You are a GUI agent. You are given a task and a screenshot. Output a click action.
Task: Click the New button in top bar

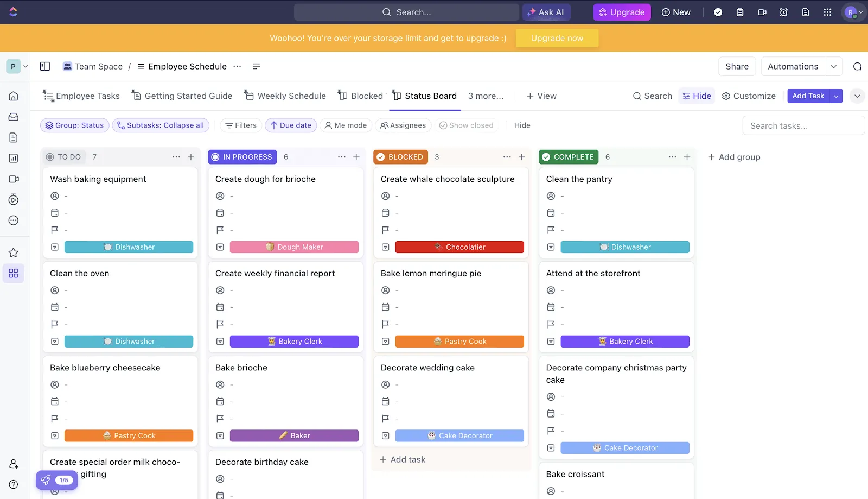[x=676, y=12]
